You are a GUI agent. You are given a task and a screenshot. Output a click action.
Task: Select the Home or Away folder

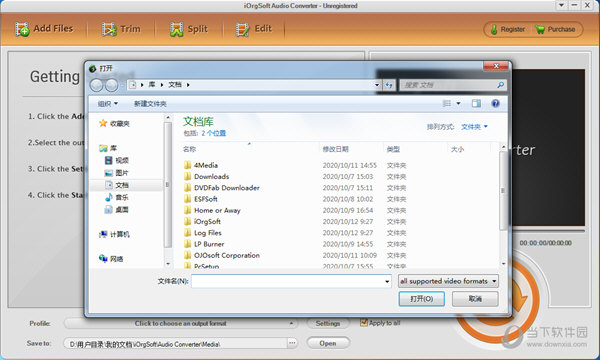[212, 210]
